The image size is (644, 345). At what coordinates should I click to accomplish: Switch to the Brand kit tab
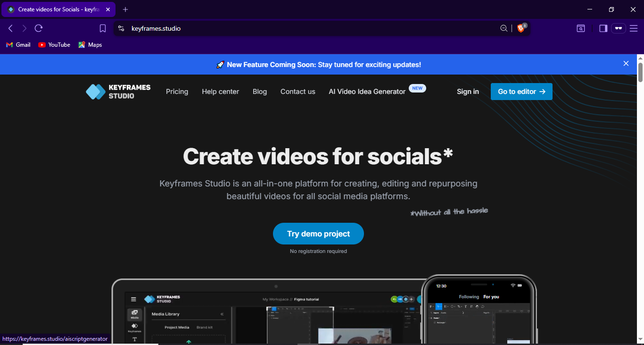click(x=204, y=327)
